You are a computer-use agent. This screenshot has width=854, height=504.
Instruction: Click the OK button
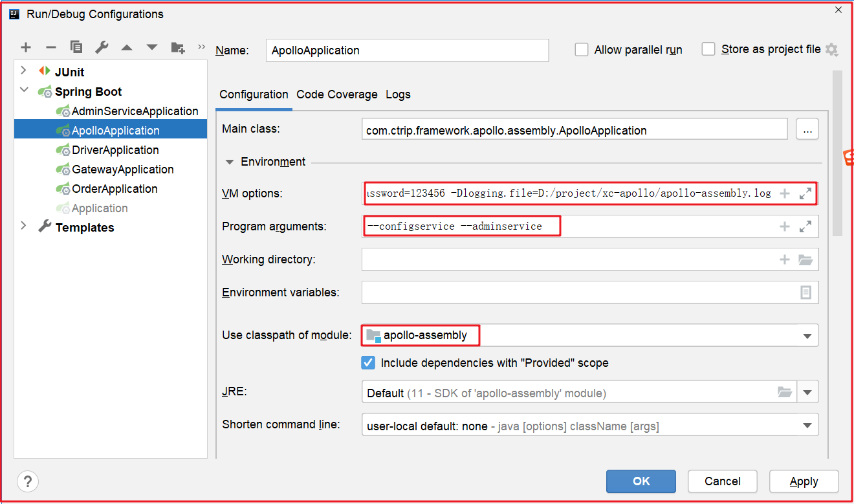[x=640, y=481]
